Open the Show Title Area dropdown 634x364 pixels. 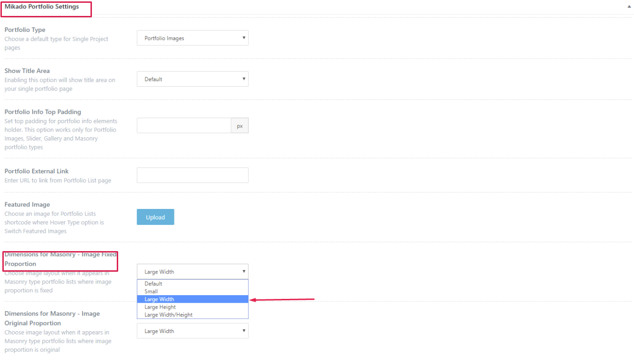(x=192, y=79)
